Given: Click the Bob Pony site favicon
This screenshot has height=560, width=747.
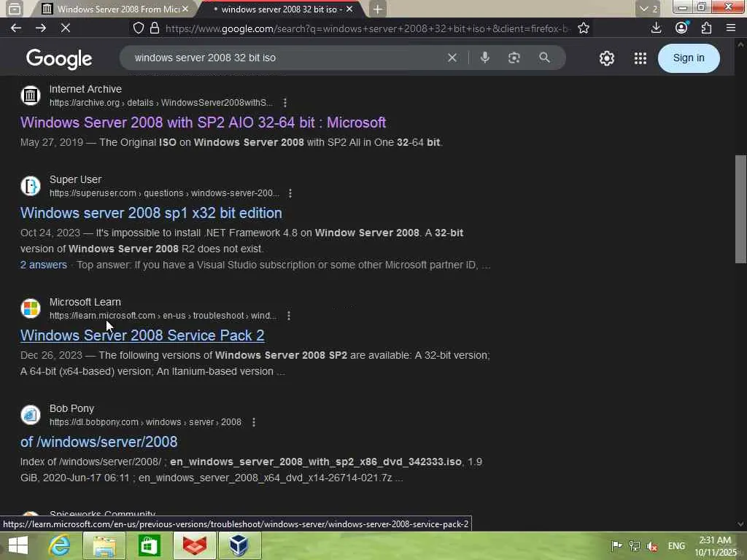Looking at the screenshot, I should [x=31, y=415].
